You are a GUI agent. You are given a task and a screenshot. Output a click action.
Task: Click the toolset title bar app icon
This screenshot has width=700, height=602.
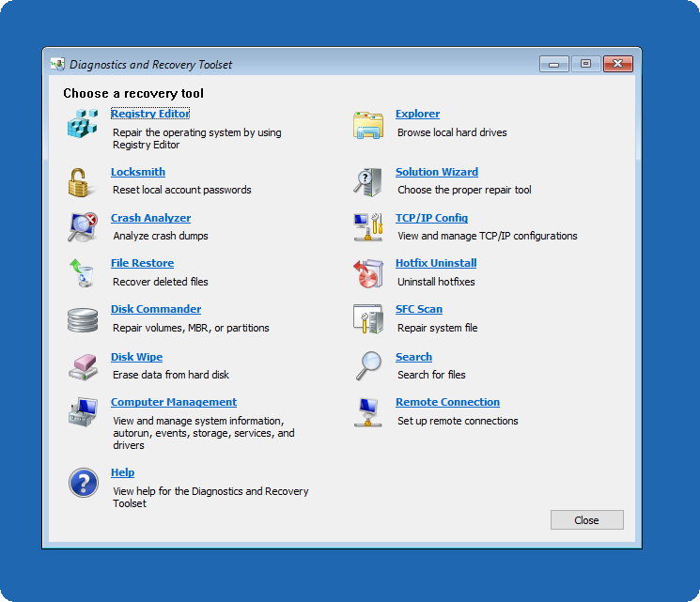tap(57, 65)
